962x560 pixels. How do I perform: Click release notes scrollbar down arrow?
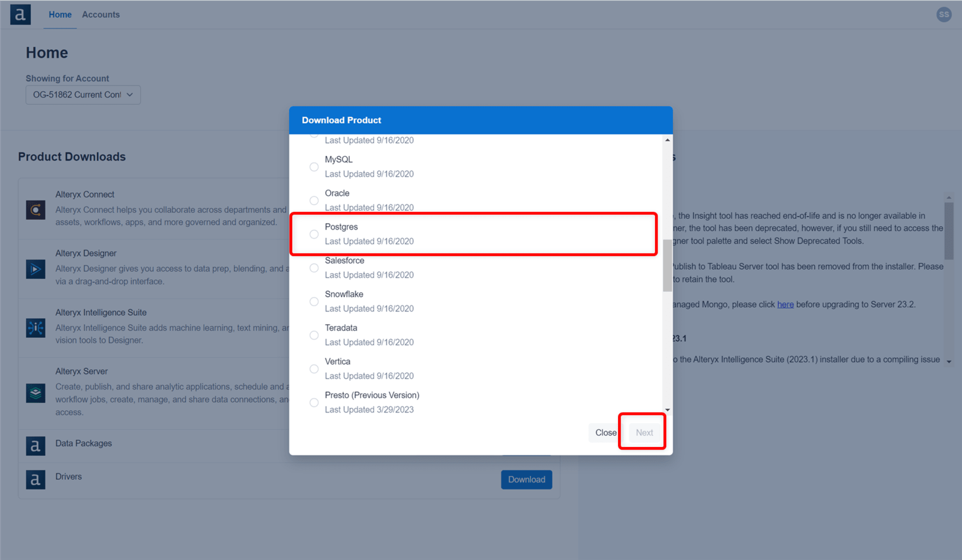pyautogui.click(x=949, y=361)
